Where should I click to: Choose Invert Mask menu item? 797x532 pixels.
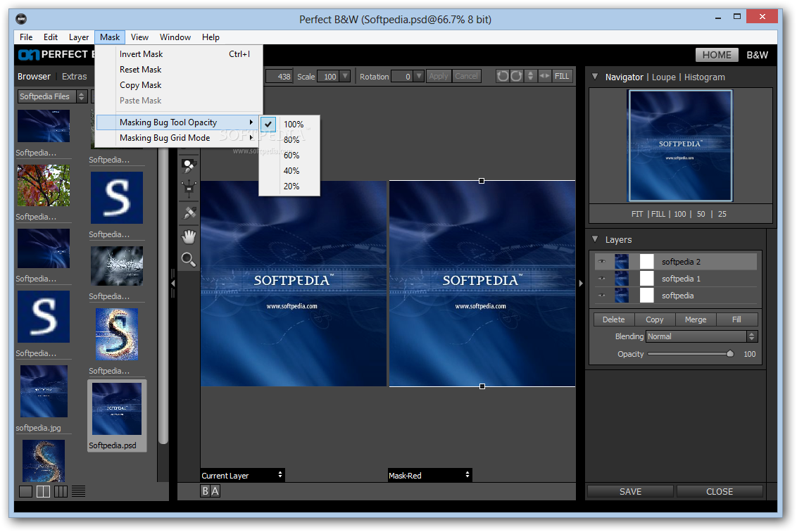pos(179,54)
